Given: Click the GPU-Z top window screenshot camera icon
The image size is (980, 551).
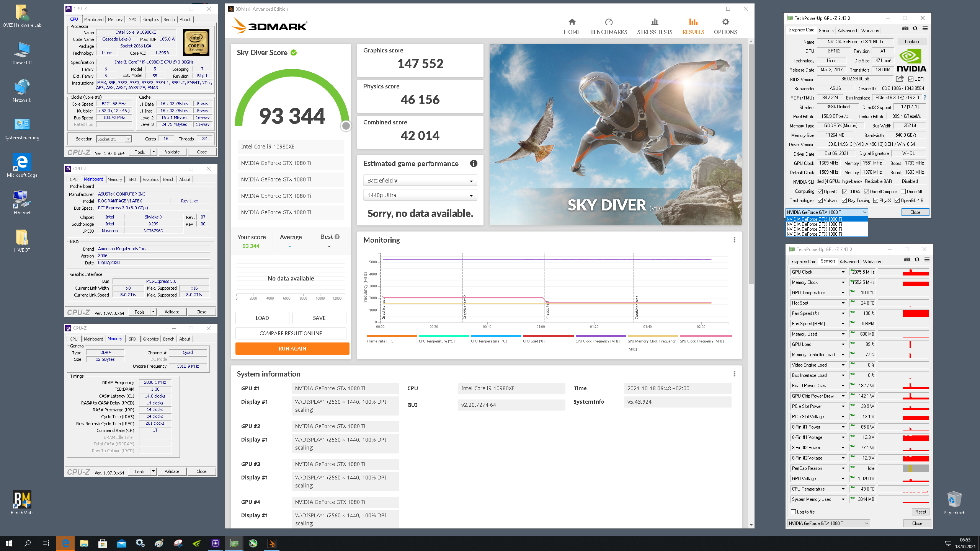Looking at the screenshot, I should tap(905, 28).
